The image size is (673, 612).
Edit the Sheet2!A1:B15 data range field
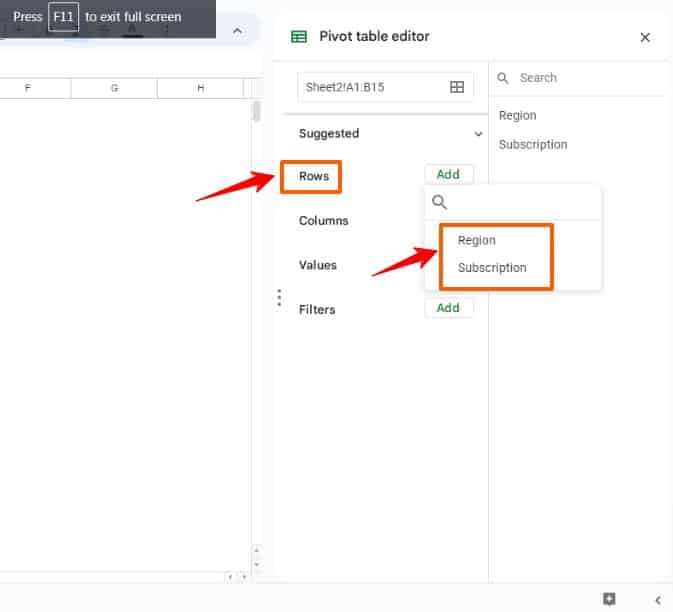point(385,87)
